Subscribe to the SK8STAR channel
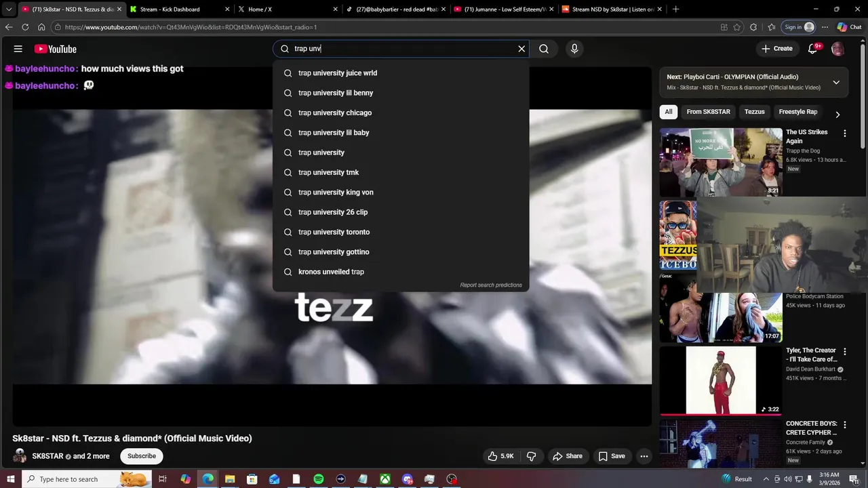 142,456
